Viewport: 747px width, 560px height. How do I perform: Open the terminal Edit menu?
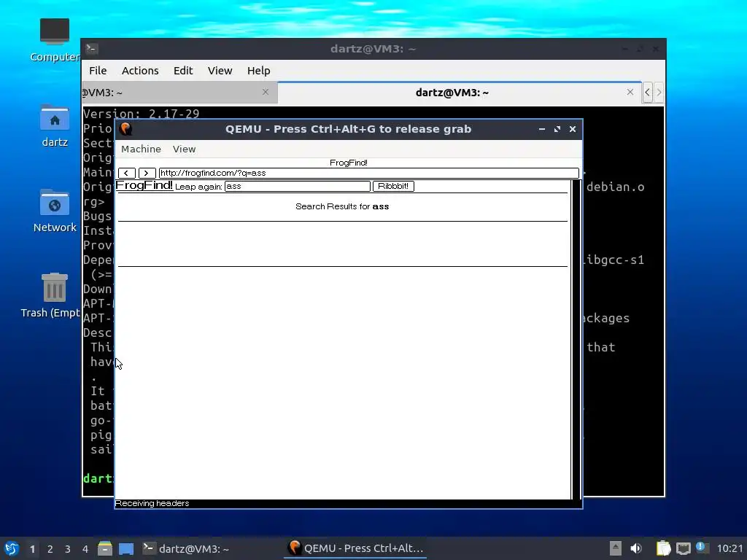[x=183, y=71]
